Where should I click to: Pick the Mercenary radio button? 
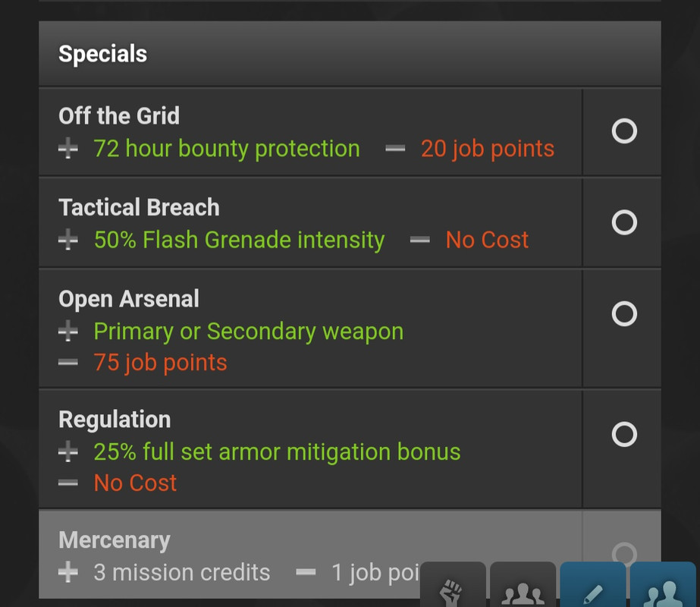tap(624, 554)
